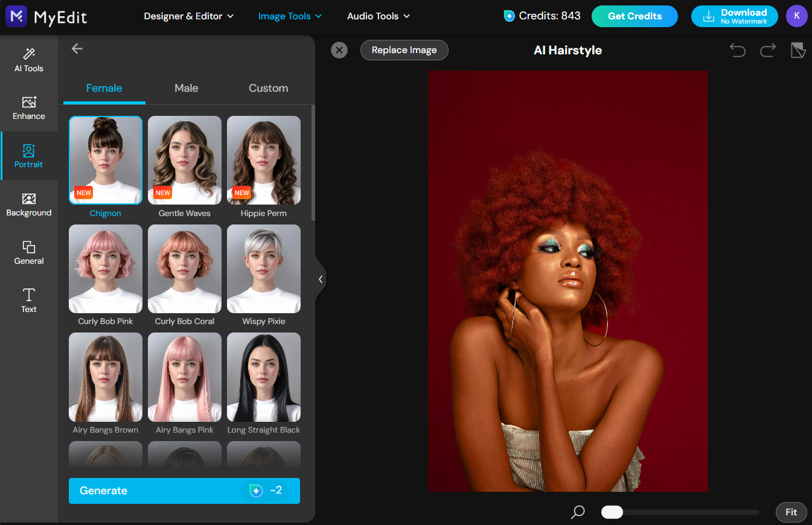Open the Custom tab
812x525 pixels.
pos(268,88)
